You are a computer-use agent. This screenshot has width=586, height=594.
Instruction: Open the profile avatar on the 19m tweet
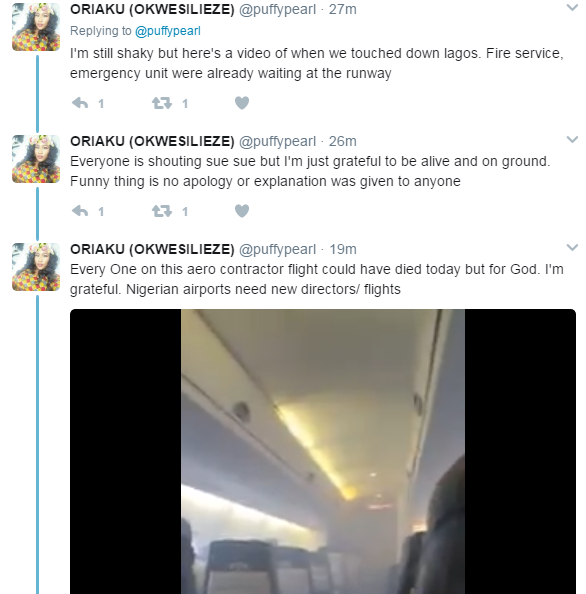(x=36, y=267)
